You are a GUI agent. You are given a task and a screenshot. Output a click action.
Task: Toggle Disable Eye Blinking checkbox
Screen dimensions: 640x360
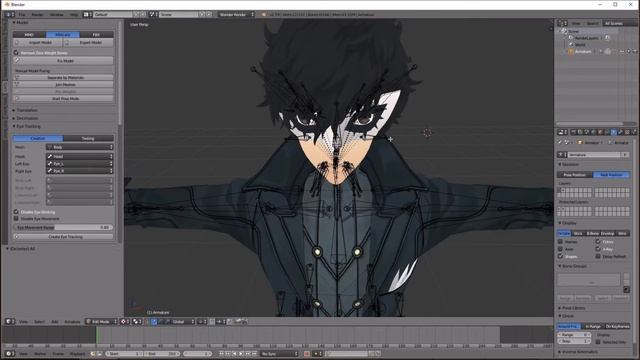[16, 212]
